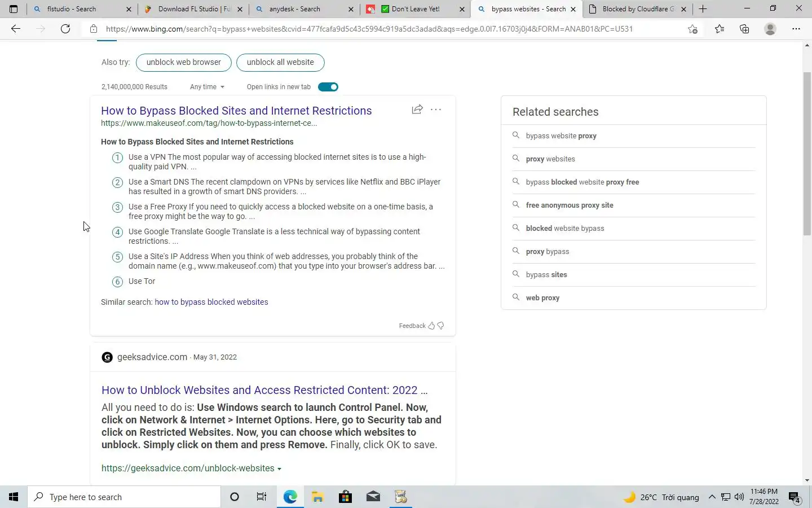Image resolution: width=812 pixels, height=508 pixels.
Task: Click the browser back arrow
Action: (x=16, y=29)
